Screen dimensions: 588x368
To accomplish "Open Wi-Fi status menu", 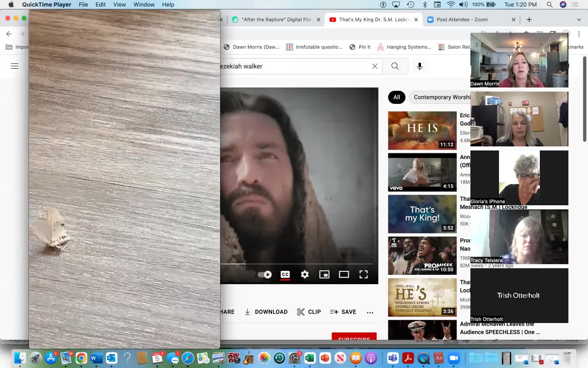I will [x=451, y=4].
